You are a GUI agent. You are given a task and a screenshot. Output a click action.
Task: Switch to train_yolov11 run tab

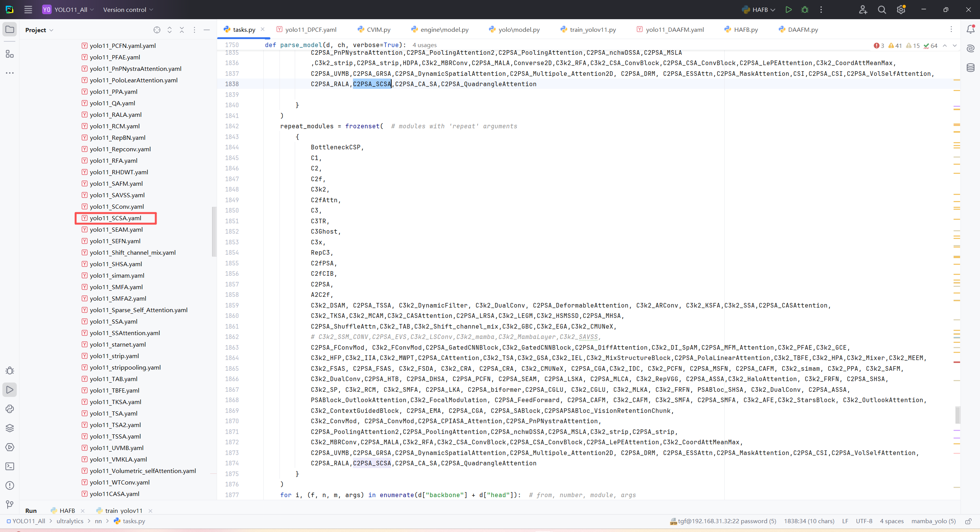click(123, 511)
